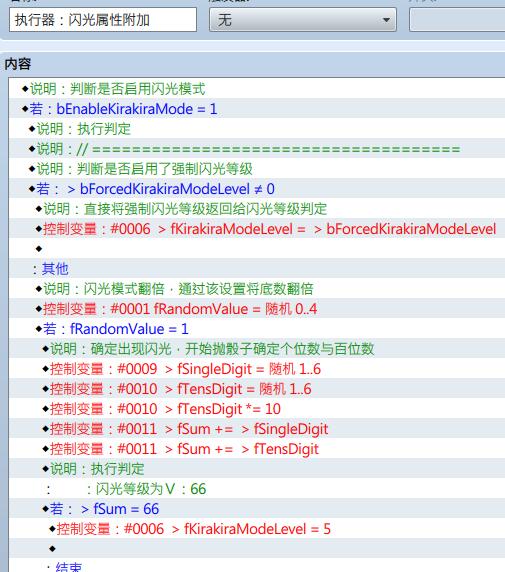This screenshot has width=505, height=572.
Task: Select line 'fRandomValue = 随机 0..4'
Action: (x=257, y=309)
